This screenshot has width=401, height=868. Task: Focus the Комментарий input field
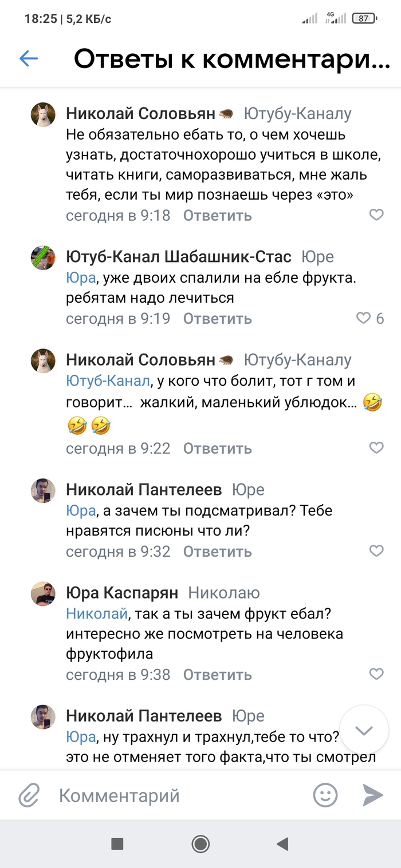point(178,795)
